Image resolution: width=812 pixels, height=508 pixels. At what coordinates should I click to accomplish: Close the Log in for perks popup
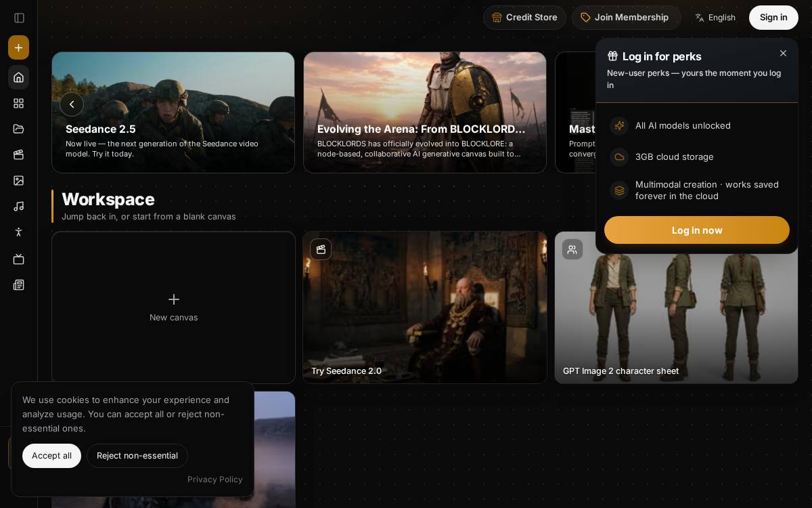(783, 54)
